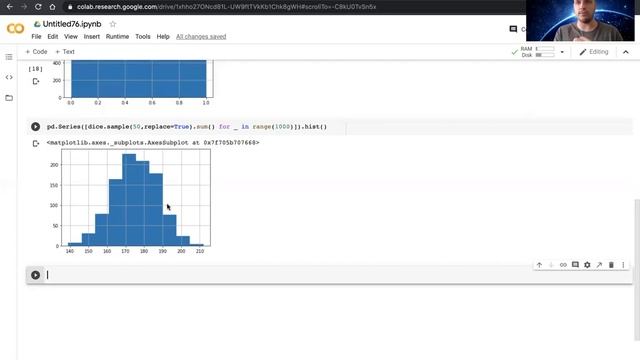Open the Tools menu
The width and height of the screenshot is (640, 360).
click(x=143, y=37)
